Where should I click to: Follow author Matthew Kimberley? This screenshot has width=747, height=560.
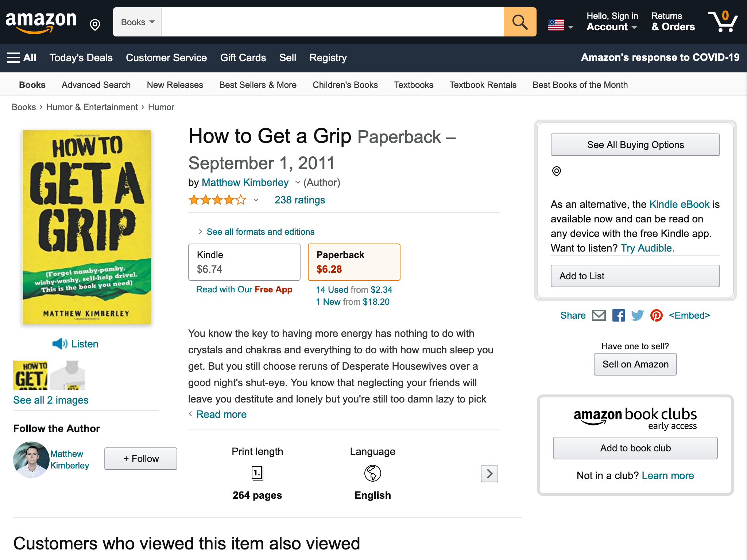click(x=141, y=459)
